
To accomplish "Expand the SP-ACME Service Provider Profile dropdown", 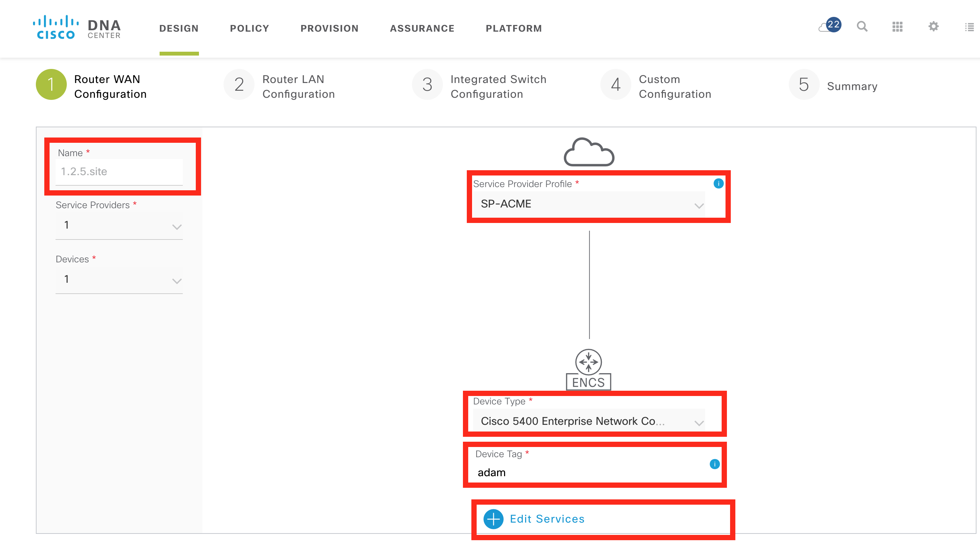I will (588, 204).
